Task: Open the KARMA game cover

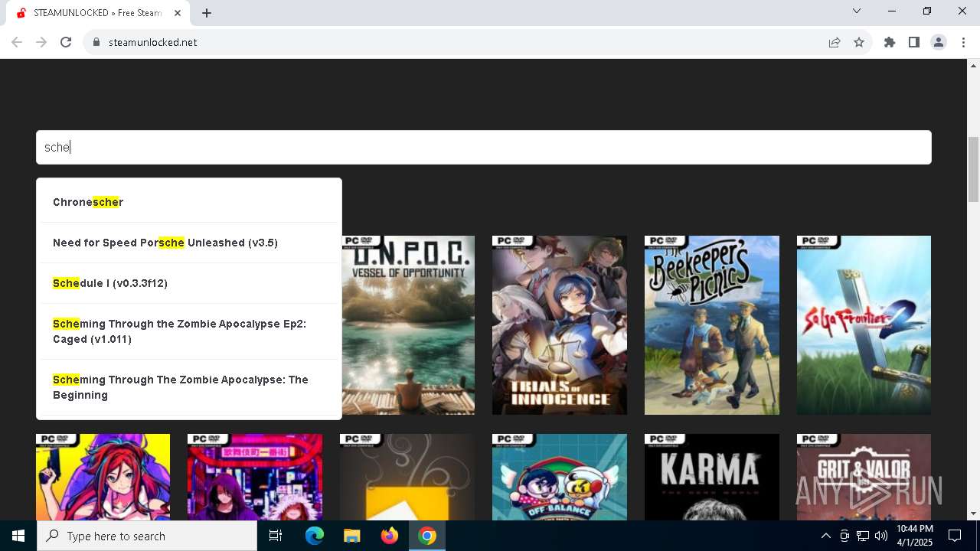Action: (x=712, y=477)
